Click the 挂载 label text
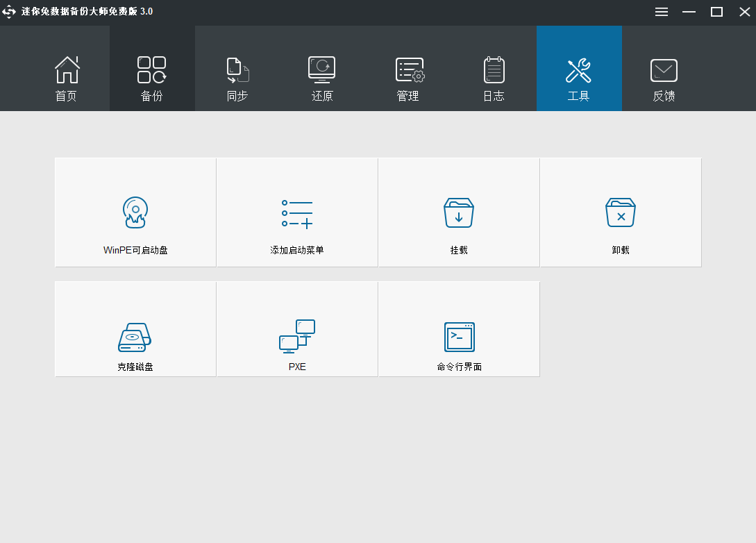The width and height of the screenshot is (756, 543). point(459,250)
